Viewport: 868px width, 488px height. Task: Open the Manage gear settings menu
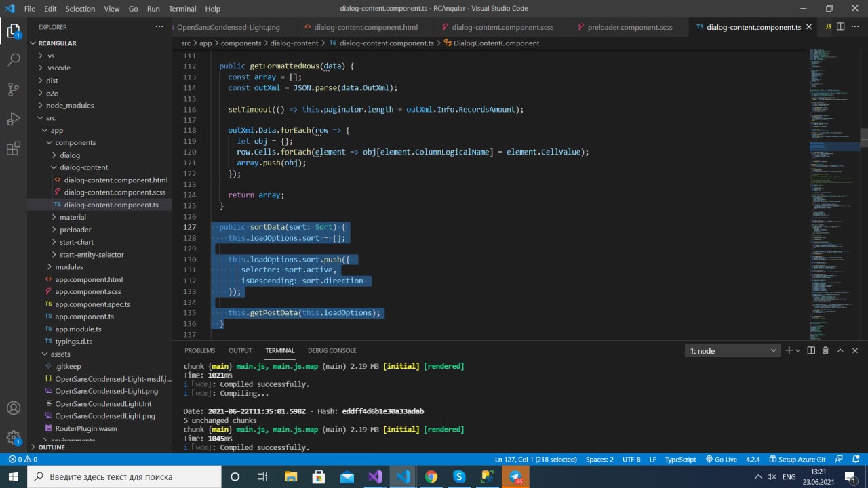tap(13, 437)
